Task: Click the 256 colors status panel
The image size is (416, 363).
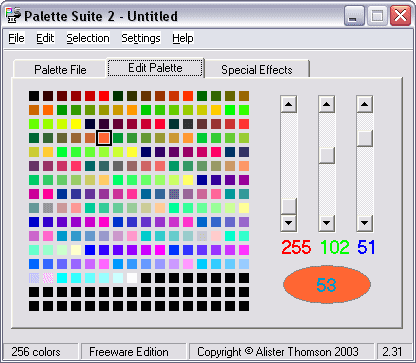Action: coord(41,352)
